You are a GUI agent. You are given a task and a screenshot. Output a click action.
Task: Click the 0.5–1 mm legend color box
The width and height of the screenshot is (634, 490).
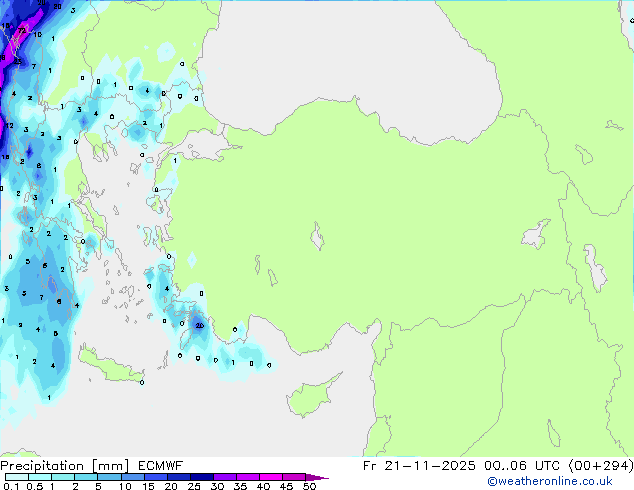[x=40, y=477]
